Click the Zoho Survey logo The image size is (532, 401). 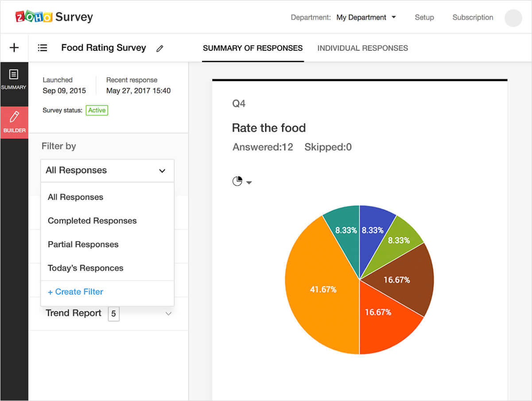click(53, 17)
